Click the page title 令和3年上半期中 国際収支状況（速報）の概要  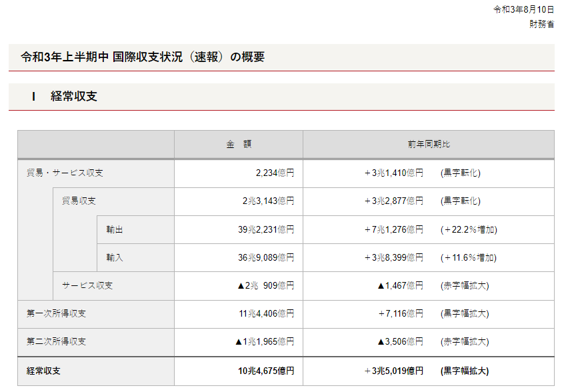143,57
